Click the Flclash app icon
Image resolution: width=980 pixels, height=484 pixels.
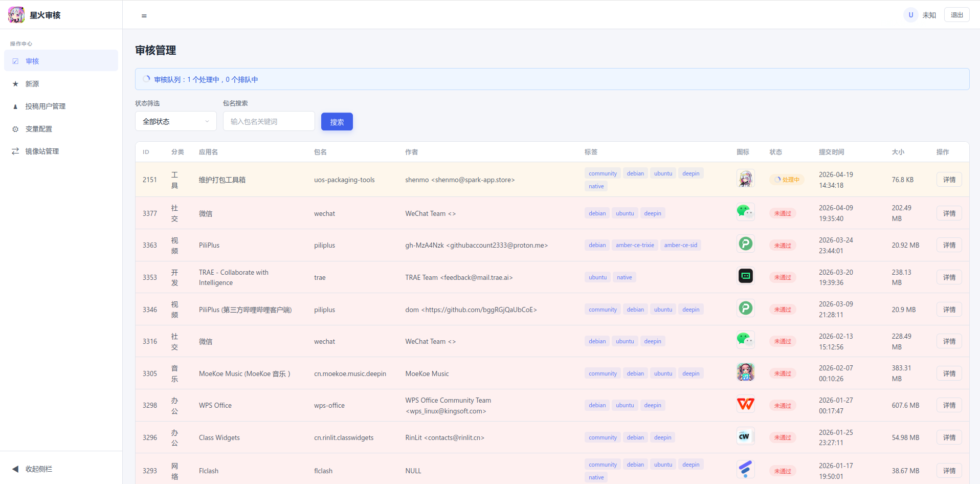pyautogui.click(x=745, y=469)
